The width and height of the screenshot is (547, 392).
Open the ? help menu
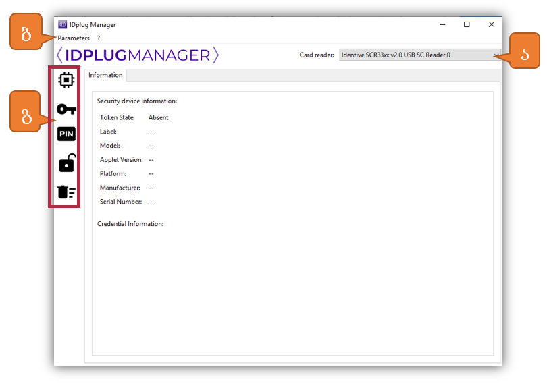tap(99, 38)
